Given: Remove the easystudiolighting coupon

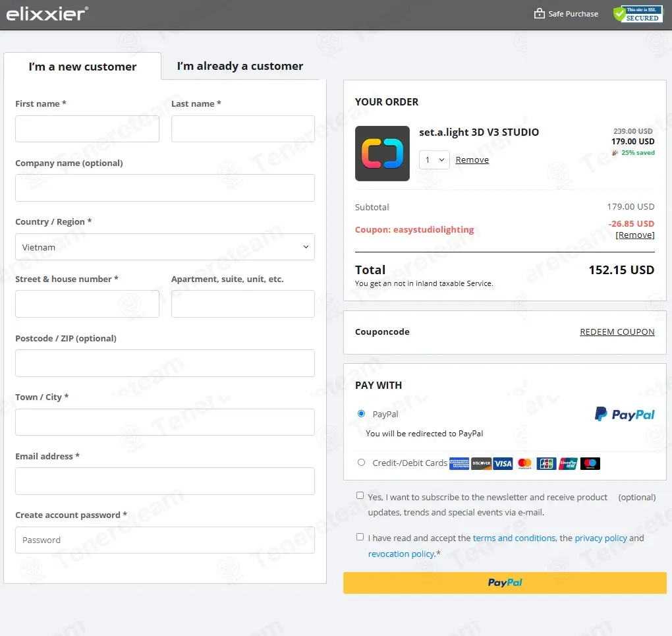Looking at the screenshot, I should tap(634, 235).
